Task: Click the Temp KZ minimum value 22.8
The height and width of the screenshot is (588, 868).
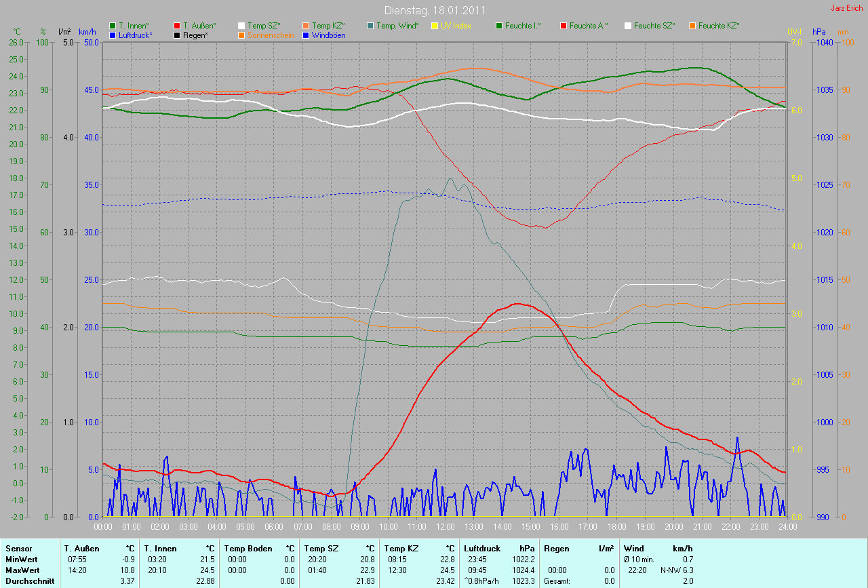Action: (448, 560)
